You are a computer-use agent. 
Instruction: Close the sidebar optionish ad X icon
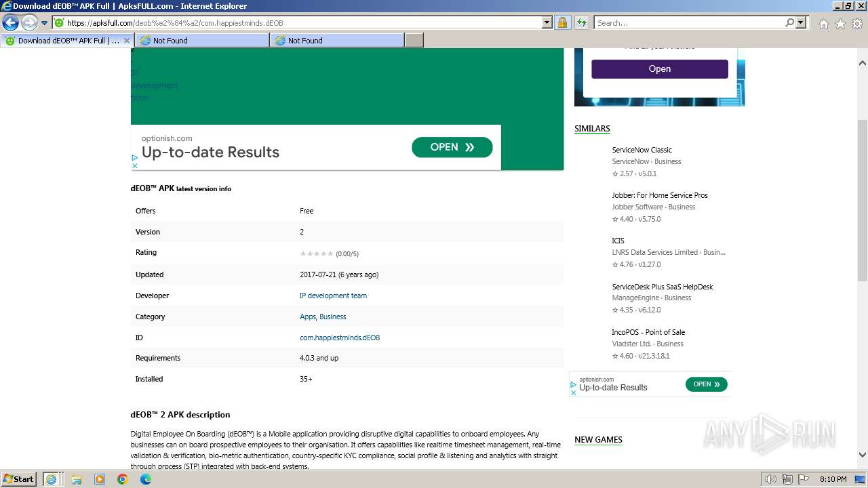tap(573, 392)
